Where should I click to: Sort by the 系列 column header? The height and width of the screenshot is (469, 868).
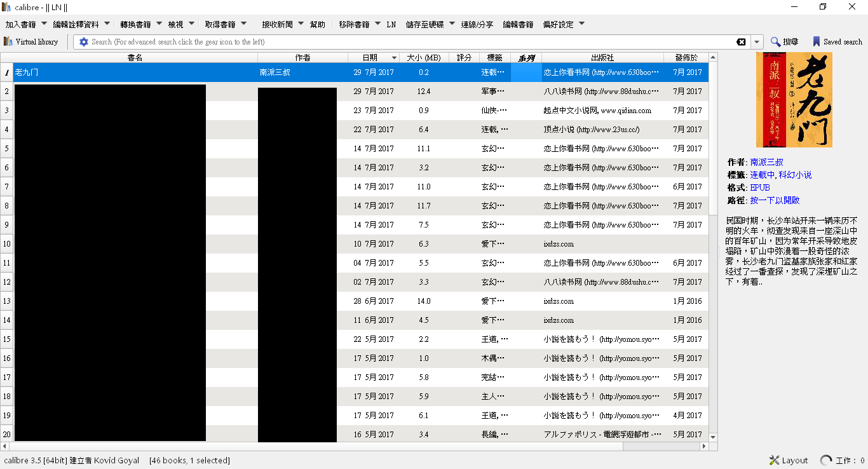[526, 58]
